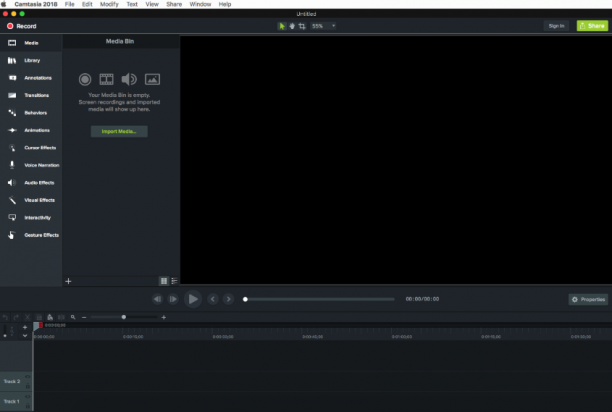Click the paste icon in timeline toolbar
This screenshot has width=612, height=412.
(x=50, y=317)
